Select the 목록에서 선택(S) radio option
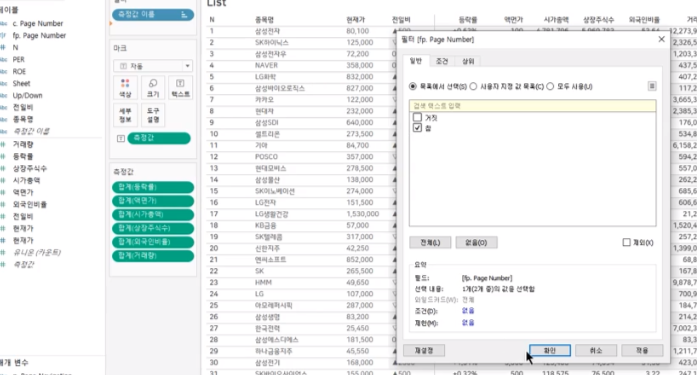This screenshot has height=375, width=698. 413,86
